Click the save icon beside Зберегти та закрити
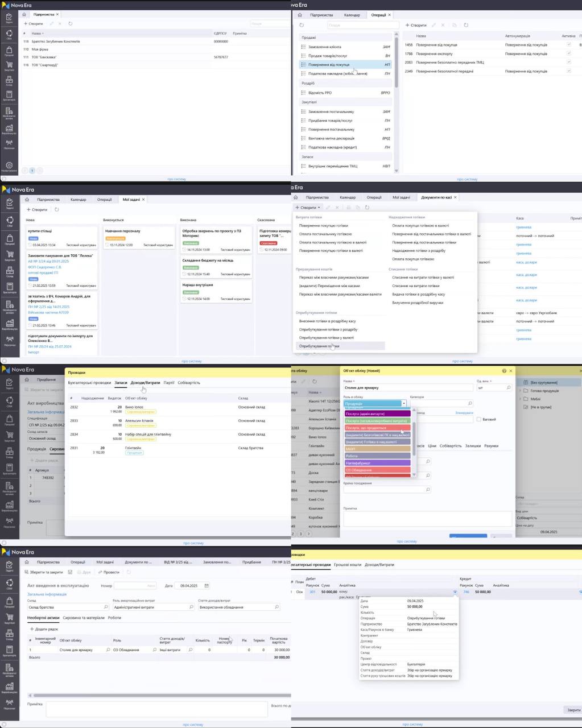The height and width of the screenshot is (728, 582). pos(70,572)
